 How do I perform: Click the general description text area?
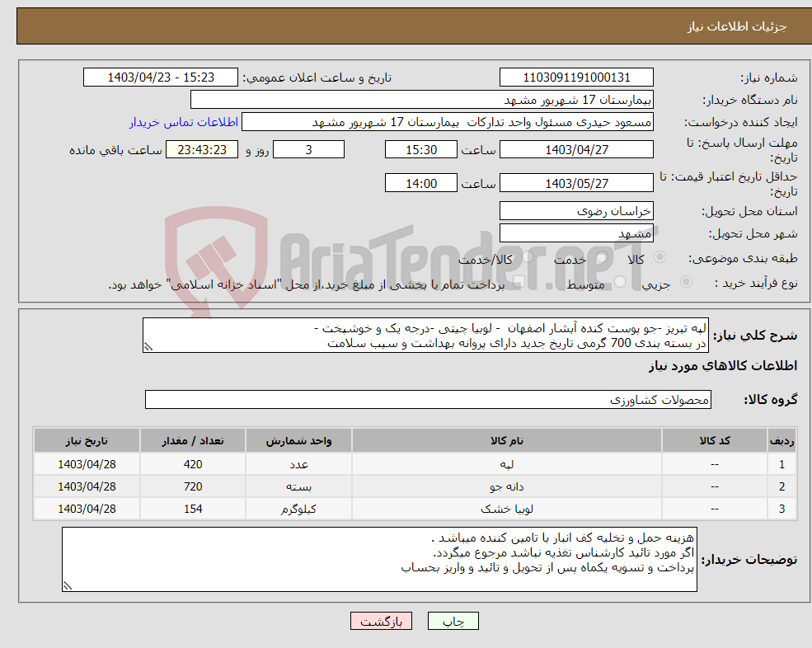(425, 336)
